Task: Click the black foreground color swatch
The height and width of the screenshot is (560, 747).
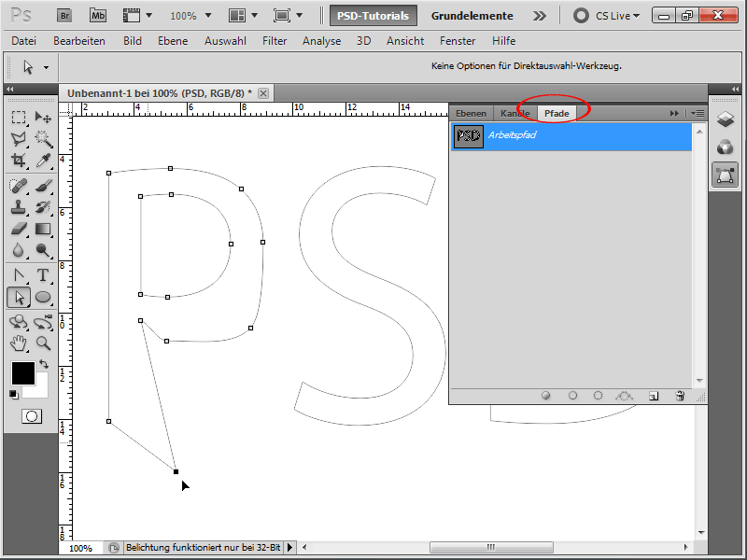Action: tap(22, 372)
